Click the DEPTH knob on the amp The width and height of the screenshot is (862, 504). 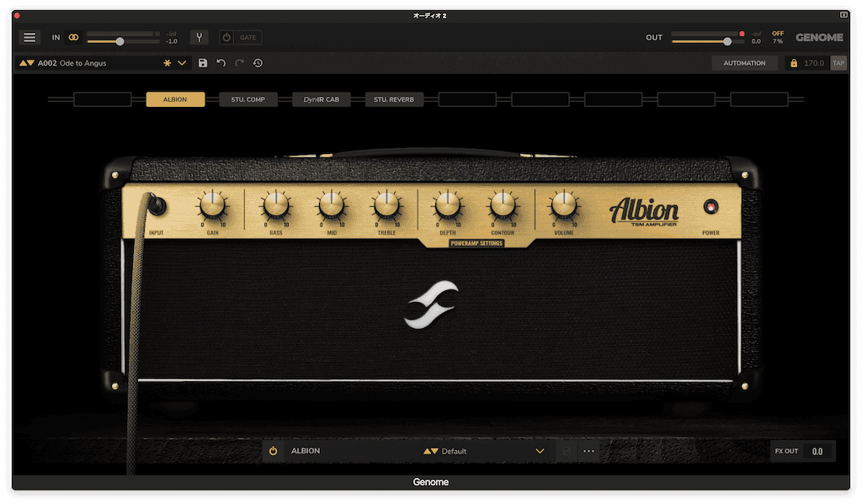point(448,205)
